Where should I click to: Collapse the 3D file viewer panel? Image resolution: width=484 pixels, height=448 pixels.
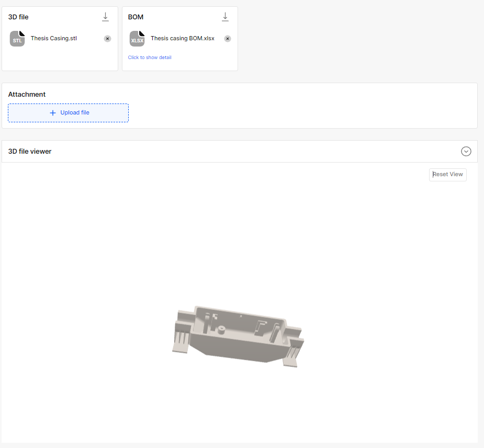[466, 152]
